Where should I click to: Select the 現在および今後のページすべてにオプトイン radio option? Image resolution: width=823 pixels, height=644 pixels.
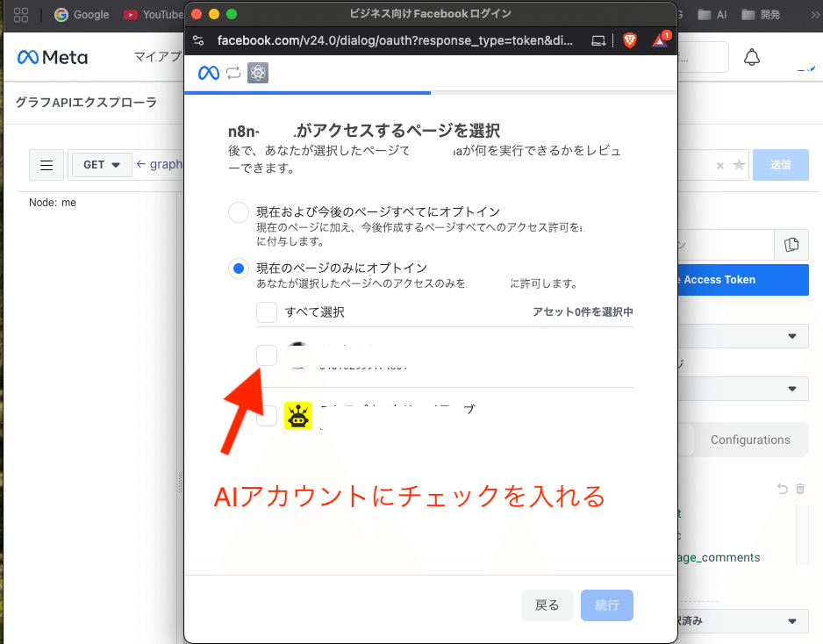pyautogui.click(x=238, y=211)
